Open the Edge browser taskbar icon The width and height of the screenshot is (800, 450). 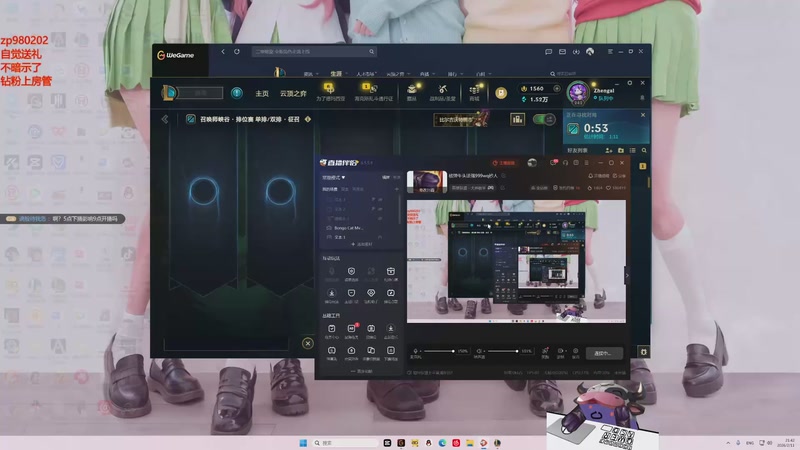point(442,443)
